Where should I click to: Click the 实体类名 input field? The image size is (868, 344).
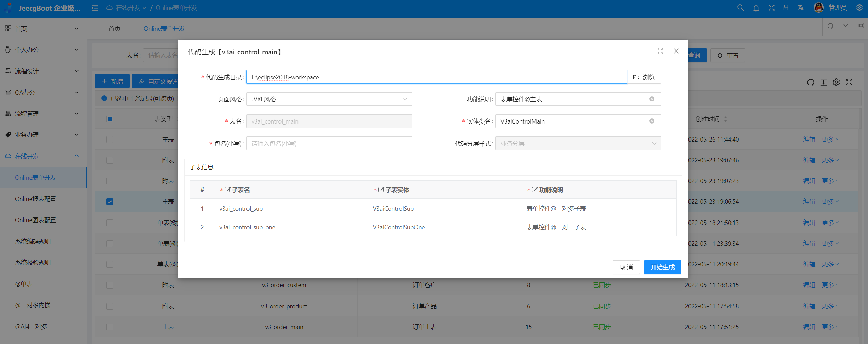point(578,121)
